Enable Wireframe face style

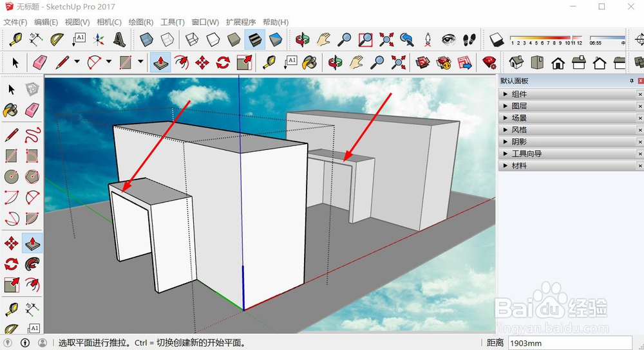(192, 39)
